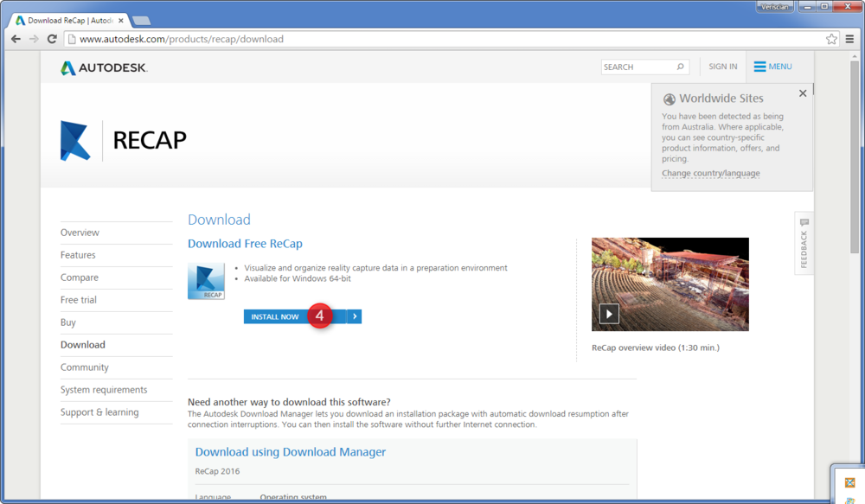Viewport: 865px width, 504px height.
Task: Select the Download sidebar item
Action: pyautogui.click(x=83, y=345)
